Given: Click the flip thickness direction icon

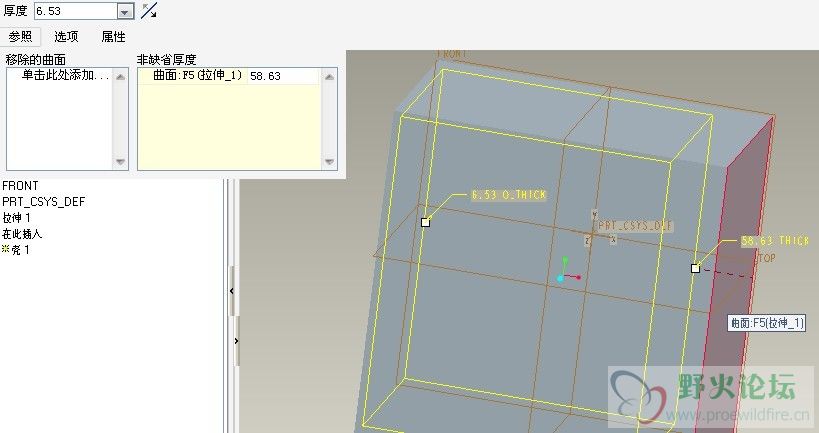Looking at the screenshot, I should click(x=149, y=10).
